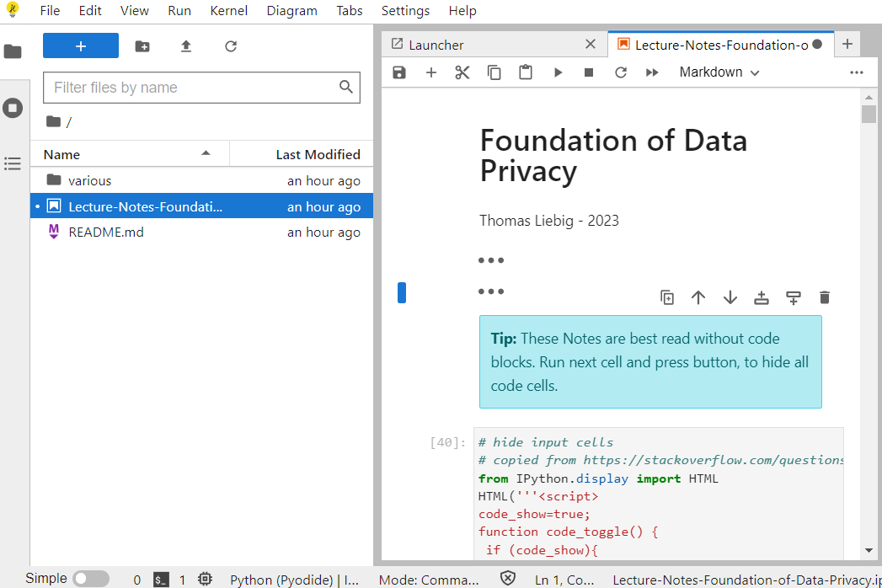The height and width of the screenshot is (588, 882).
Task: Move the active cell down
Action: coord(730,297)
